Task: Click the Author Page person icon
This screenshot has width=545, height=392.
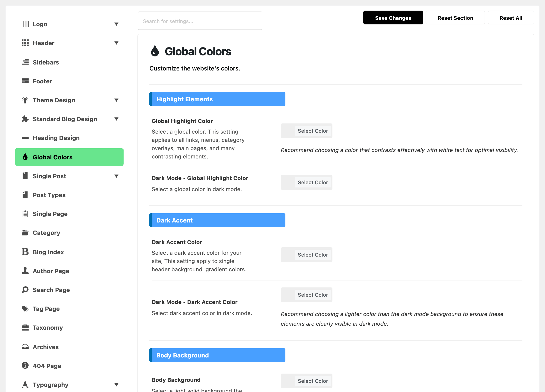Action: tap(25, 271)
